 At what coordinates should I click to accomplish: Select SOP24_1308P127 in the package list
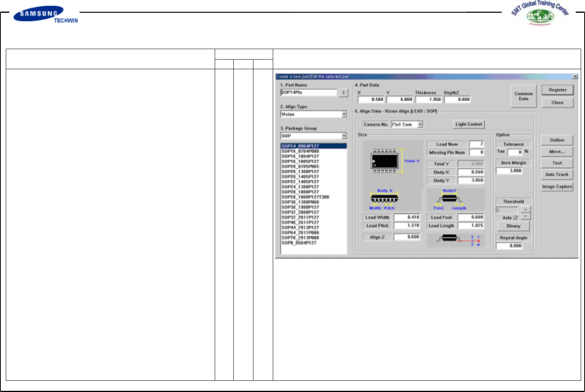314,187
